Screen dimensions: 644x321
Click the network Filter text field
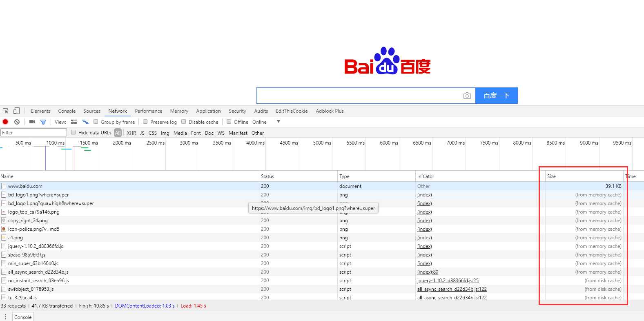pos(33,132)
